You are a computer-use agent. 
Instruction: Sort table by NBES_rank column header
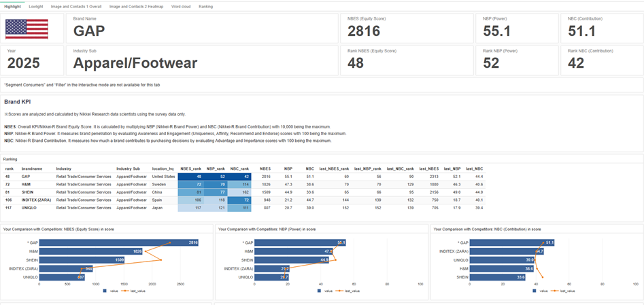[x=190, y=168]
